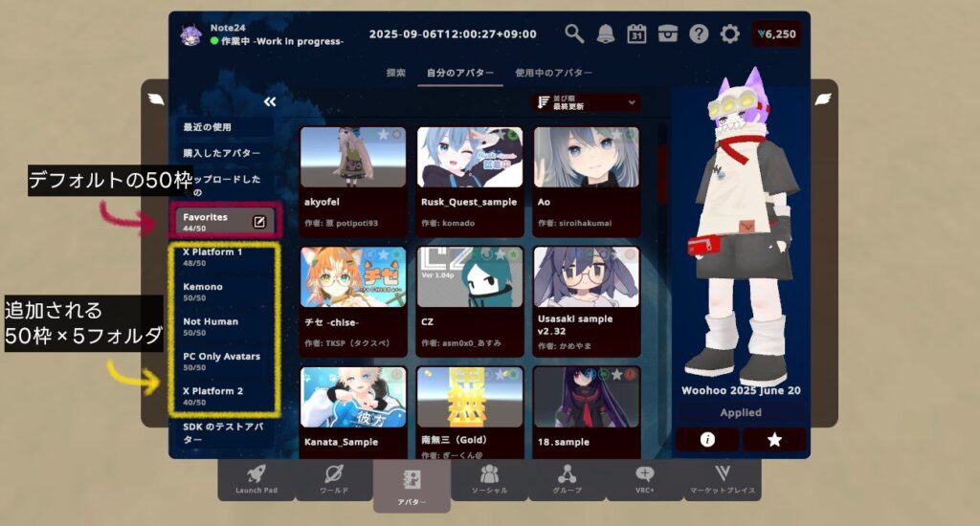Select the X Platform 2 folder
This screenshot has width=980, height=526.
click(x=224, y=396)
